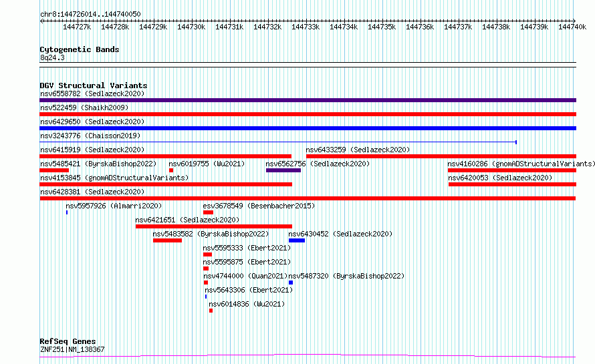Click nsv6428381 (Sedlazeck2020) variant label
The width and height of the screenshot is (595, 364).
tap(92, 192)
